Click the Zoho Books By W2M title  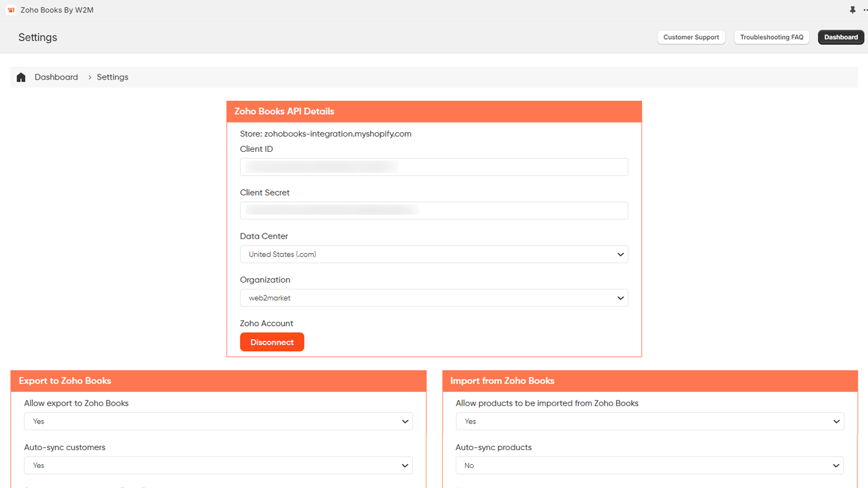pyautogui.click(x=57, y=10)
